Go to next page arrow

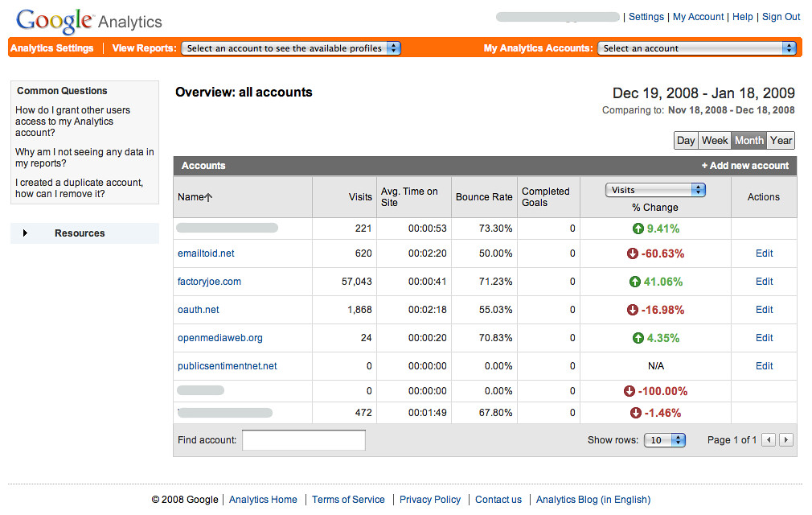coord(786,440)
